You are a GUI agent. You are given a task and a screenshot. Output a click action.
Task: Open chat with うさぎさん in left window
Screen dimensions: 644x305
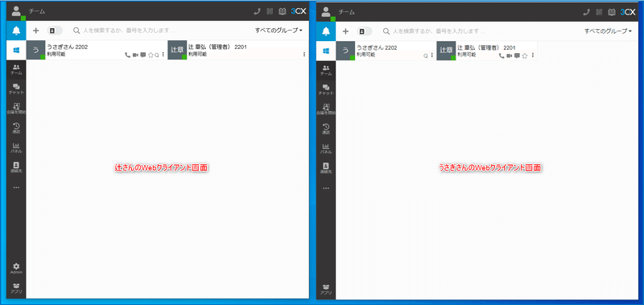point(143,55)
